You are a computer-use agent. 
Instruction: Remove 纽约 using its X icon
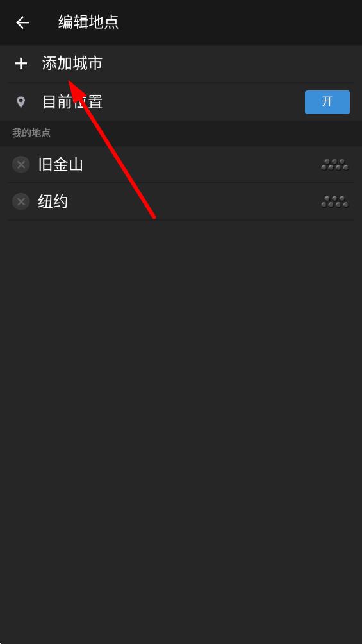point(21,201)
